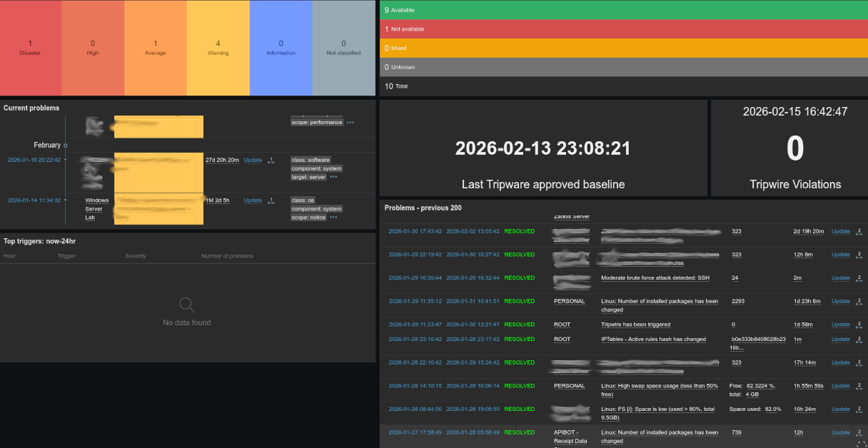
Task: Expand hidden tags beside the scope: performance tag
Action: point(350,121)
